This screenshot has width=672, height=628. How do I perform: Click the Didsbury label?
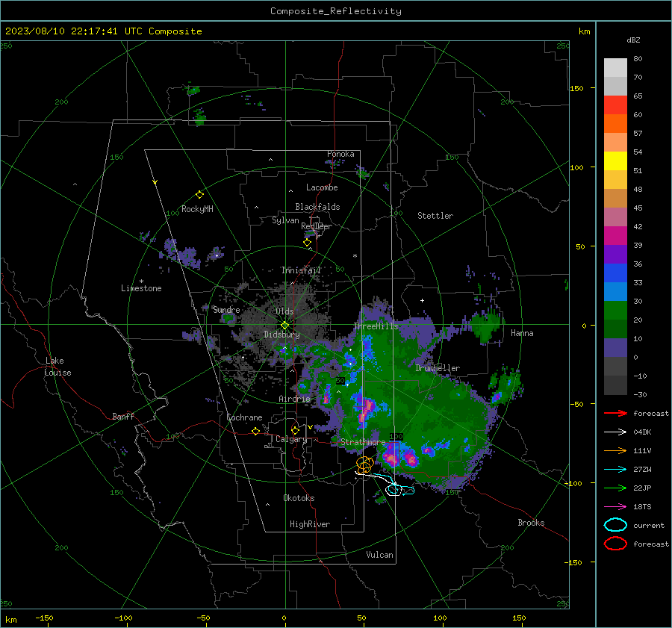coord(281,335)
